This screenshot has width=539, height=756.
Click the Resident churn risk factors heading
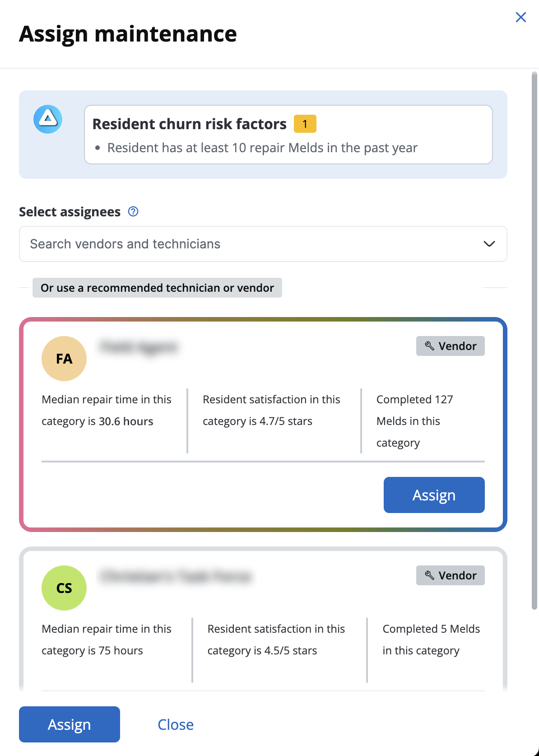190,124
